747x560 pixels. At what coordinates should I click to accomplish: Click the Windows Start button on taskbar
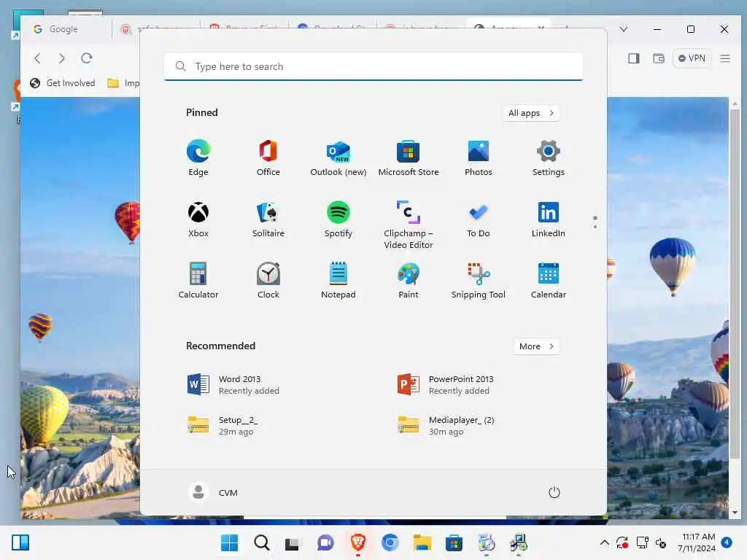click(x=230, y=542)
